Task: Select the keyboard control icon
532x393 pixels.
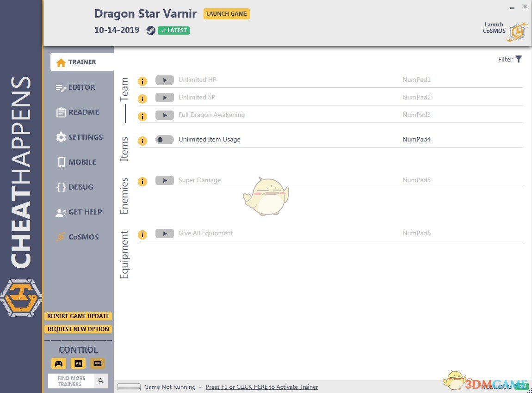Action: [97, 363]
